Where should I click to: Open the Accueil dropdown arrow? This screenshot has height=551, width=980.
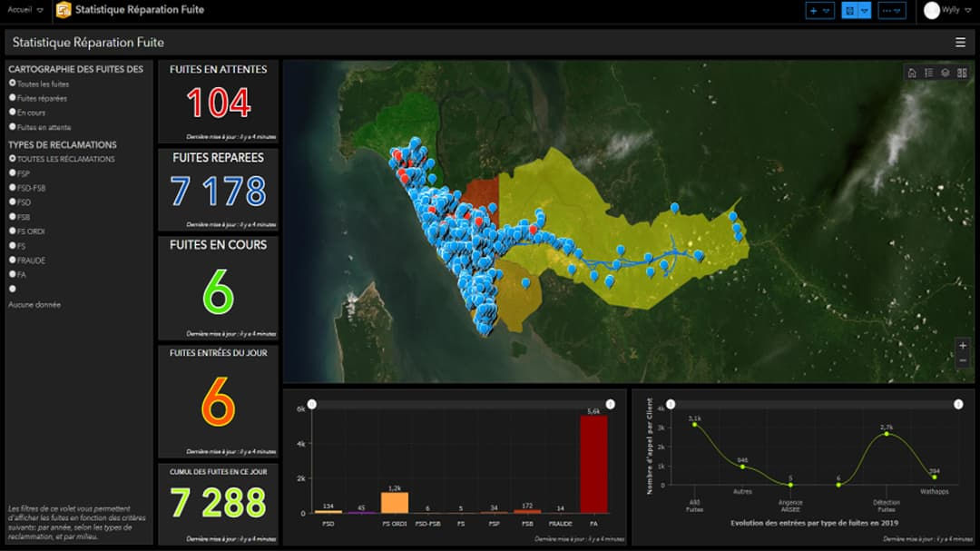[x=39, y=10]
